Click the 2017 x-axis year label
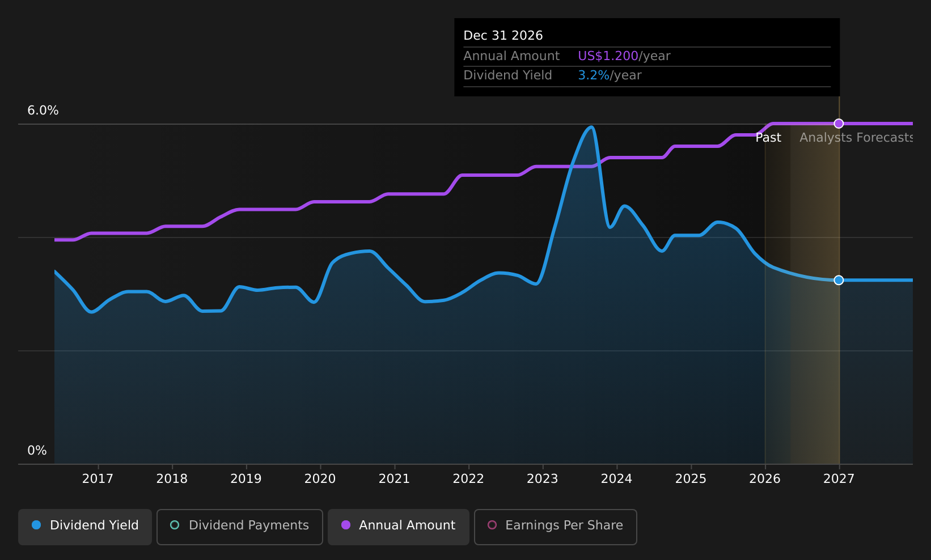This screenshot has height=560, width=931. [x=98, y=479]
